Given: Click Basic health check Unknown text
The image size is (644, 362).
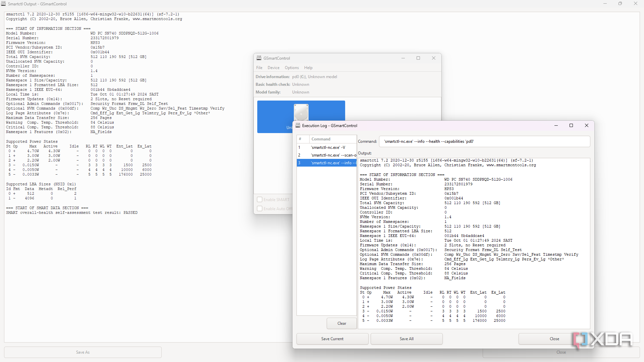Looking at the screenshot, I should pos(301,84).
